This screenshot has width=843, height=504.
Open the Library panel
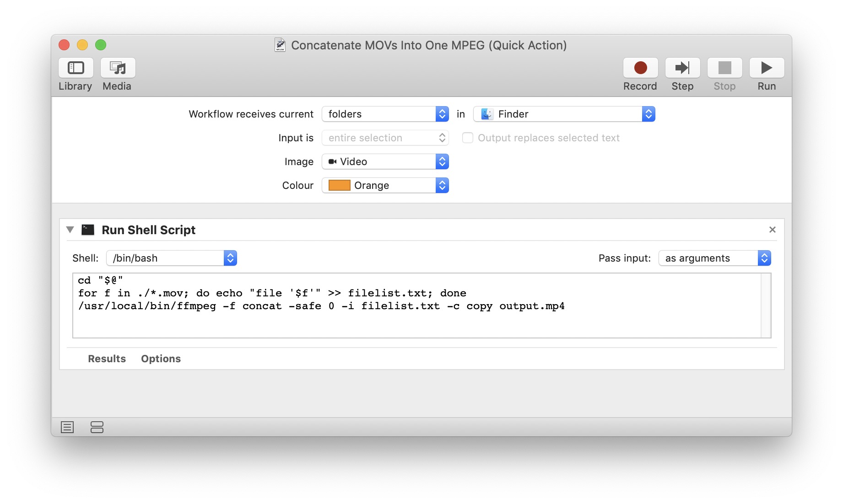coord(75,67)
